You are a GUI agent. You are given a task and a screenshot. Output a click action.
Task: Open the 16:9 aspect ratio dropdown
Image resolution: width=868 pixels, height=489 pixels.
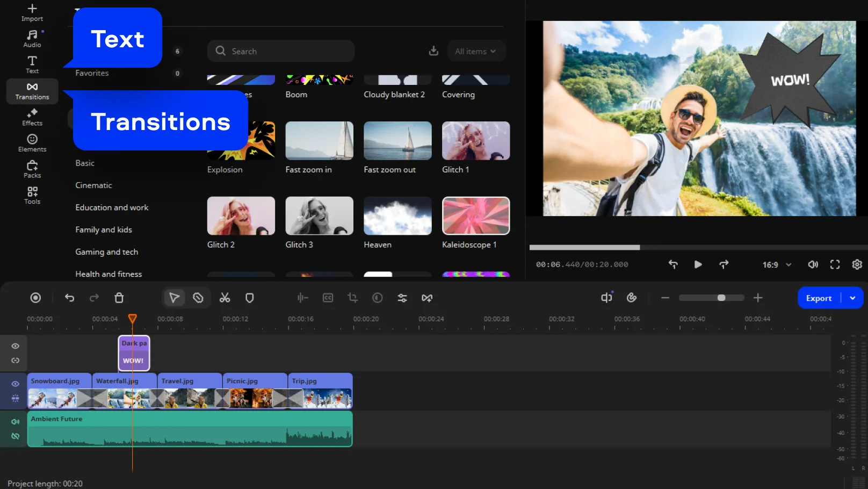(x=777, y=264)
